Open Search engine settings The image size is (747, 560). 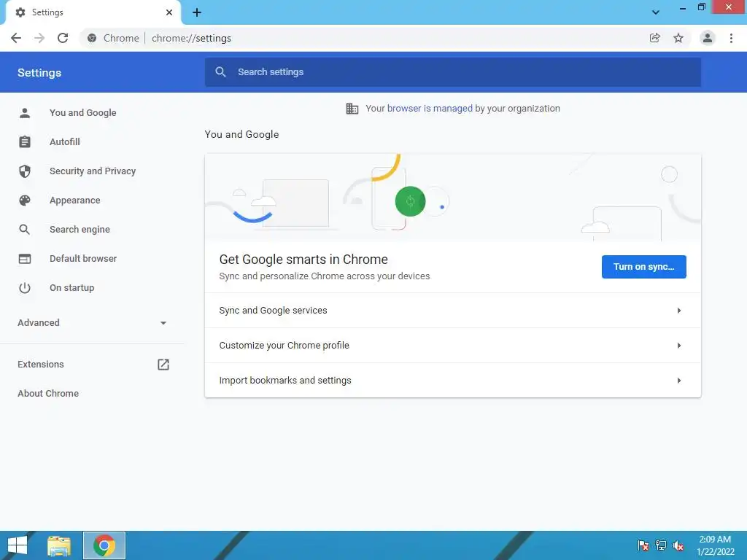(x=80, y=230)
